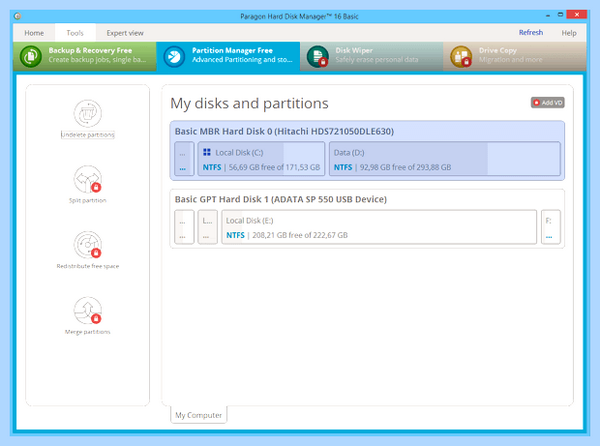Select the Partition Manager Free pie icon
Viewport: 600px width, 446px height.
(174, 57)
